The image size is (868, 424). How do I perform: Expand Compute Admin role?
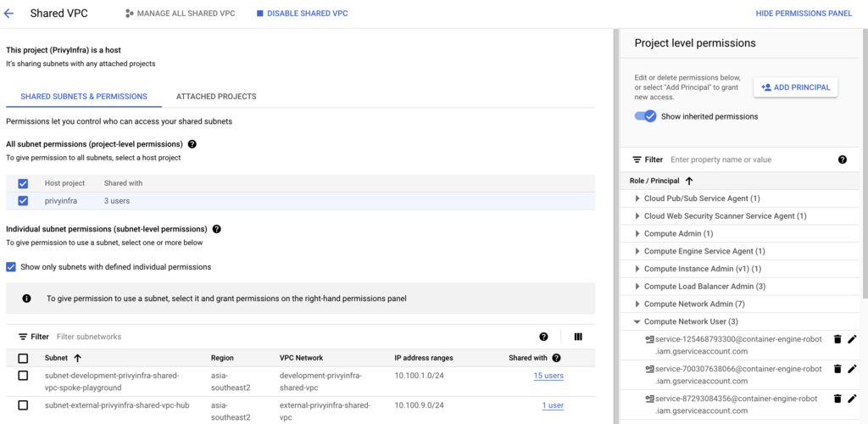(637, 233)
